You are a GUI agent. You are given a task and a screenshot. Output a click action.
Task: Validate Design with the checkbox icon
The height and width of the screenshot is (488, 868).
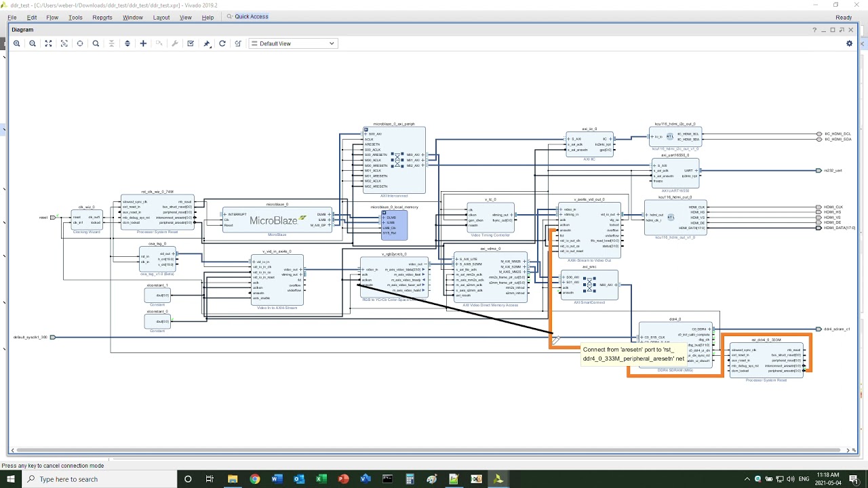(x=191, y=43)
